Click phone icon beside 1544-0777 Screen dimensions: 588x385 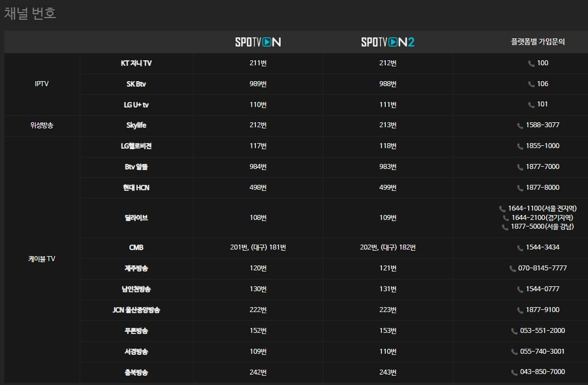click(520, 290)
